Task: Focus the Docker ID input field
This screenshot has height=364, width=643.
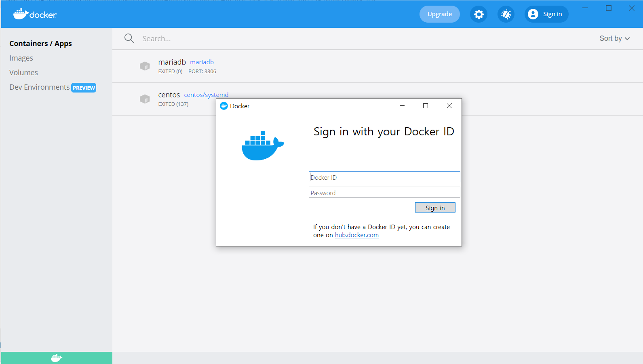Action: click(x=384, y=177)
